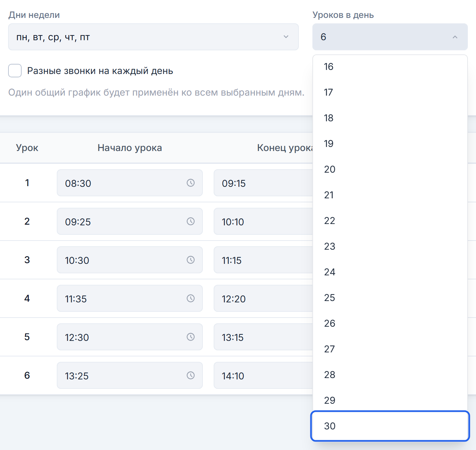Edit lesson 1 start time 08:30

[x=130, y=183]
